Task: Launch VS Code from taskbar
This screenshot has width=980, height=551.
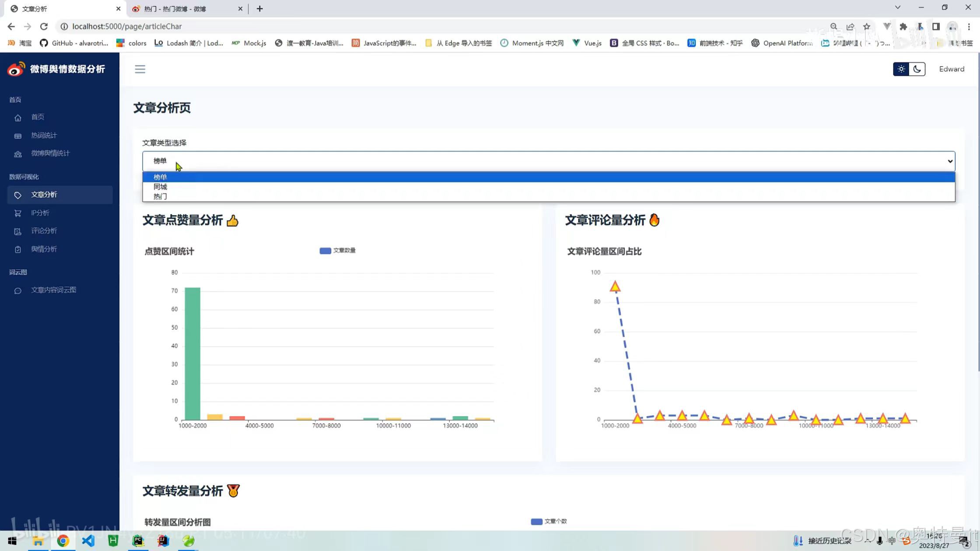Action: point(88,541)
